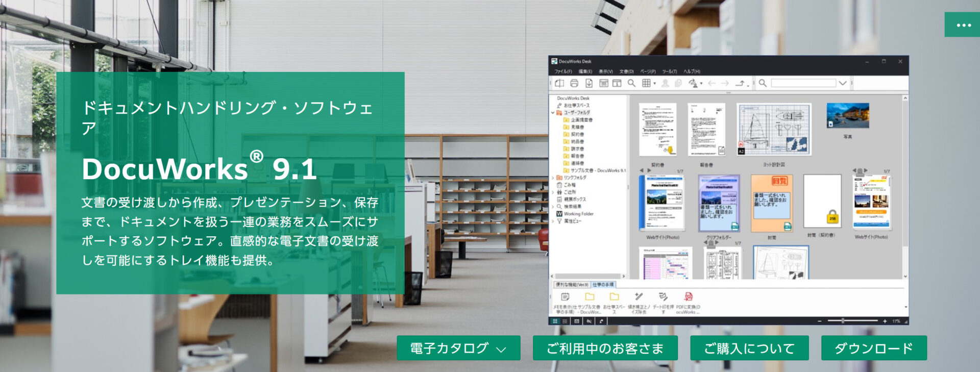Open the ページ(P) menu
980x372 pixels.
[x=648, y=71]
